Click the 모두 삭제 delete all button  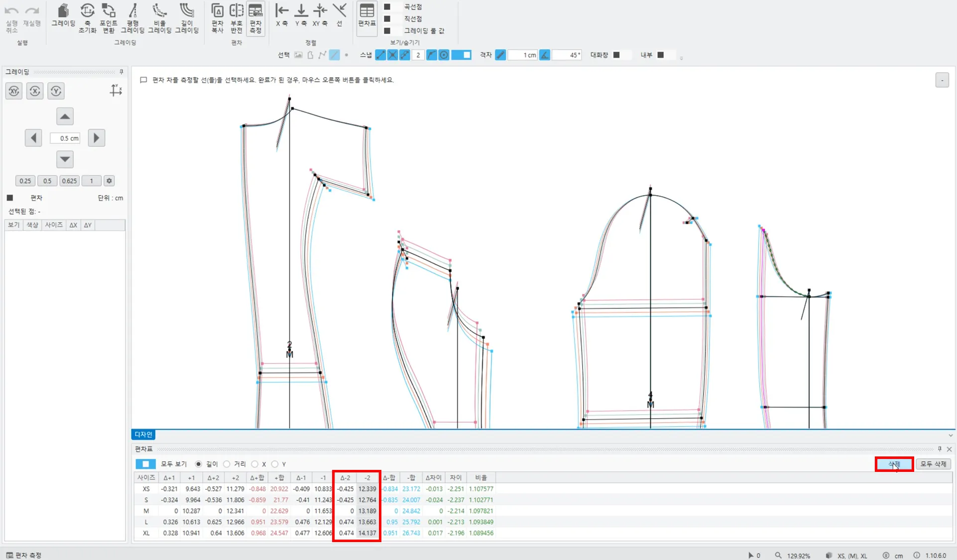point(933,464)
